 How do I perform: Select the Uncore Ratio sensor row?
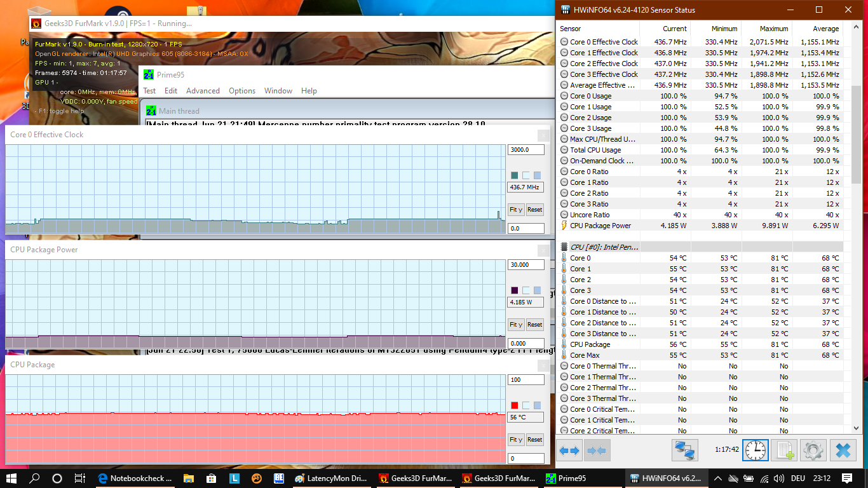point(700,215)
